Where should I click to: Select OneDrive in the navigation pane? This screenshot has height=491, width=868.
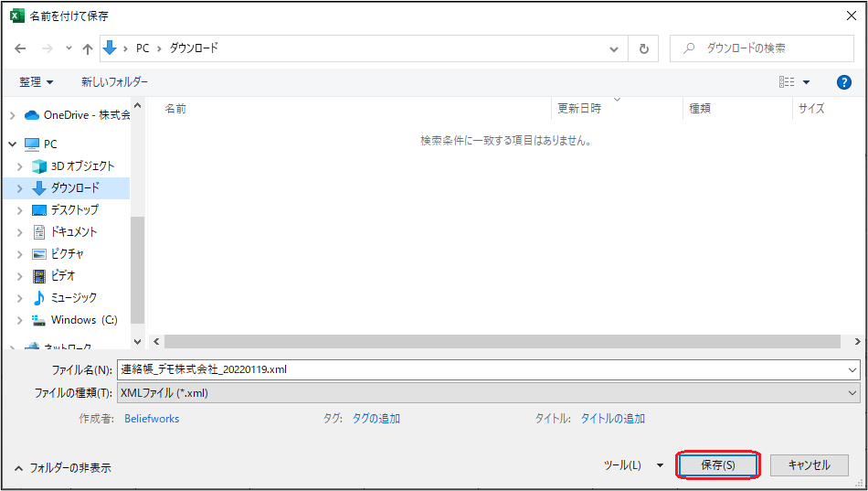(87, 115)
